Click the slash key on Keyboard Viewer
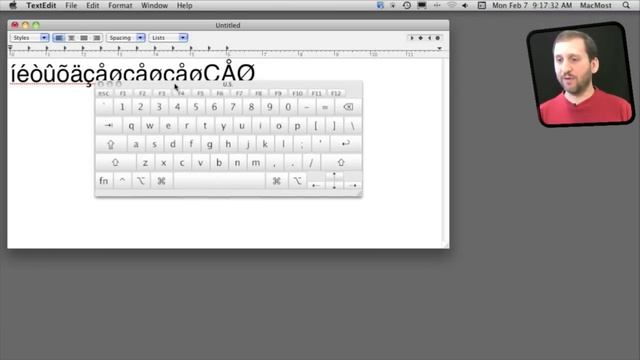The width and height of the screenshot is (640, 360). point(311,162)
